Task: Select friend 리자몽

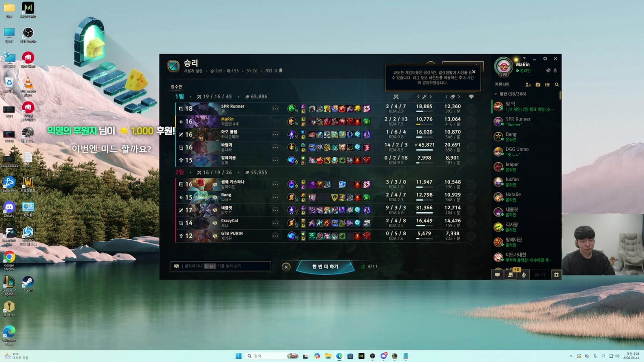Action: [x=526, y=227]
